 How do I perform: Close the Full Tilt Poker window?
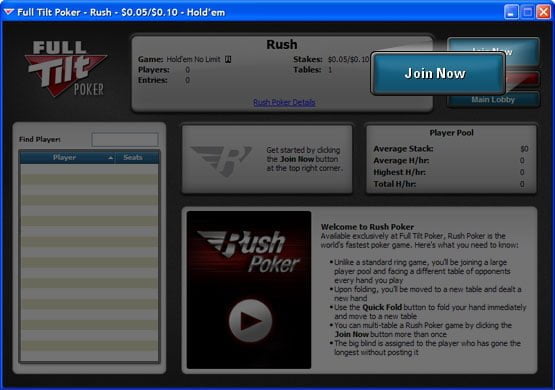point(544,12)
